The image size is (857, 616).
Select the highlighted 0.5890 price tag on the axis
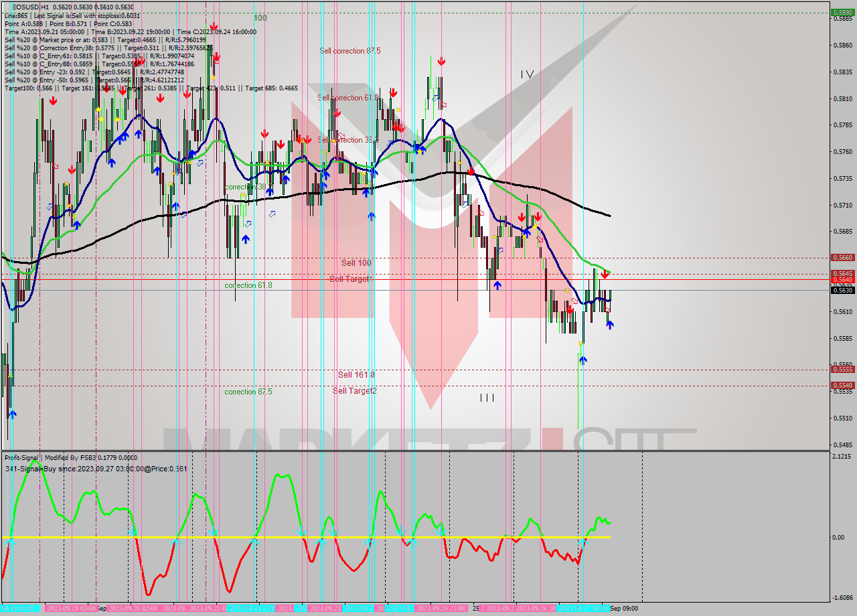(843, 12)
